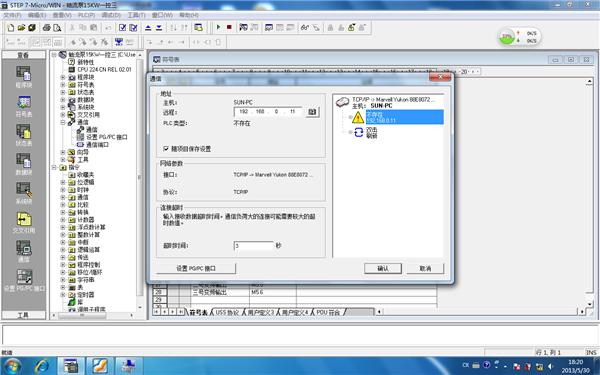600x375 pixels.
Task: Click the 设置 PG/PC 接口 button
Action: 196,268
